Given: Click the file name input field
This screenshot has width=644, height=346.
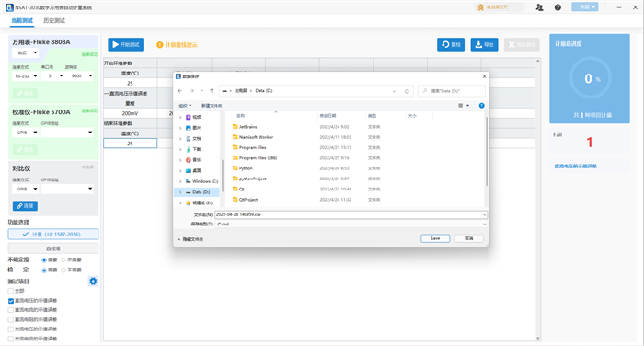Looking at the screenshot, I should click(x=351, y=214).
